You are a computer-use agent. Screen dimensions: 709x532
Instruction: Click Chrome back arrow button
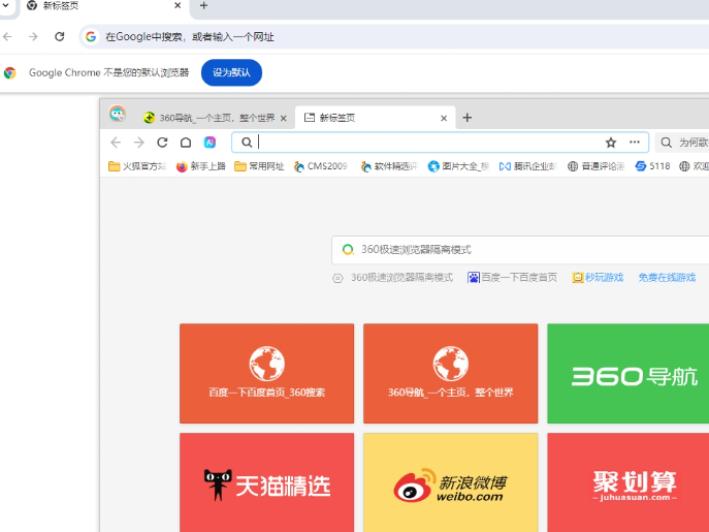coord(7,37)
